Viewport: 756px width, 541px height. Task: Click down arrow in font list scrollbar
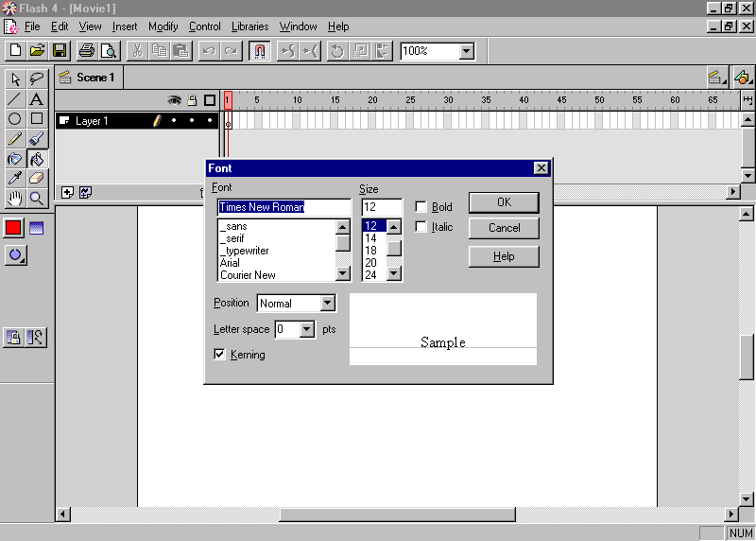pyautogui.click(x=342, y=273)
